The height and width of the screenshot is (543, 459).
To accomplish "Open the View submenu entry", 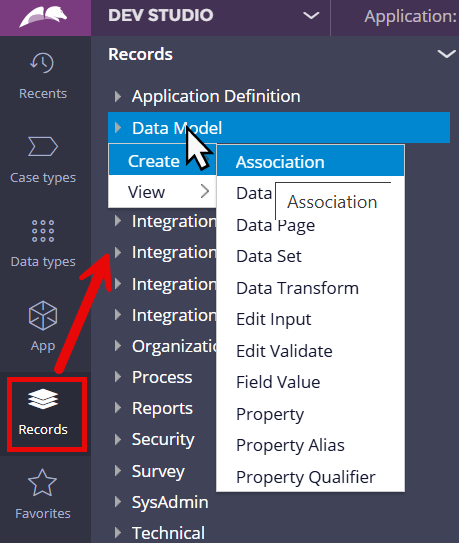I will click(x=162, y=192).
